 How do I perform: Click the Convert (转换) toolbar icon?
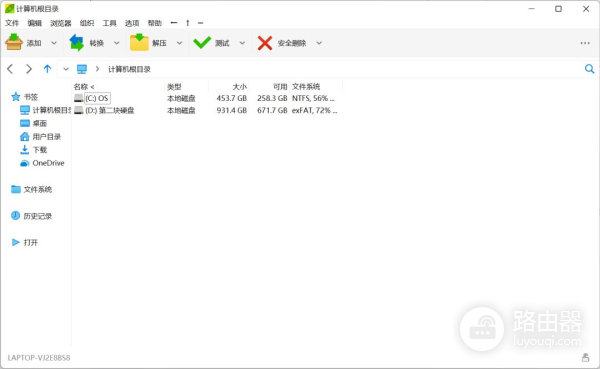[77, 42]
